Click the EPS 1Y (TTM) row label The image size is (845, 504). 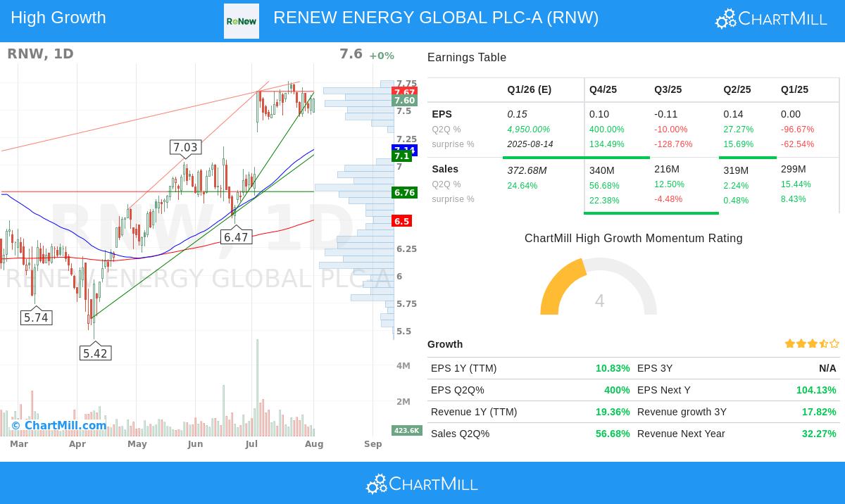(463, 368)
